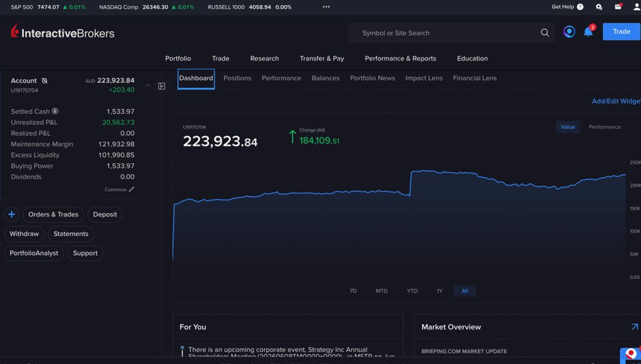Click the BRIEFING.COM MARKET UPDATE heading
641x364 pixels.
pyautogui.click(x=464, y=351)
